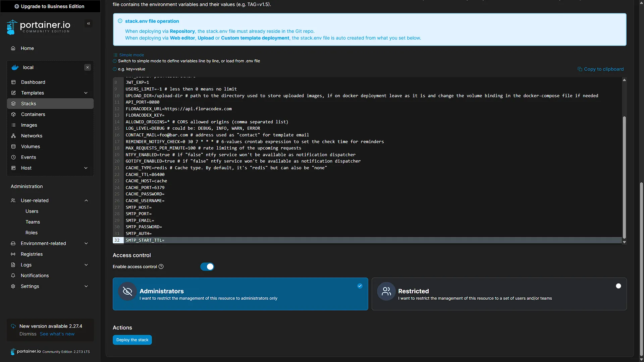This screenshot has height=362, width=644.
Task: Click the help icon beside Enable access control
Action: click(161, 266)
